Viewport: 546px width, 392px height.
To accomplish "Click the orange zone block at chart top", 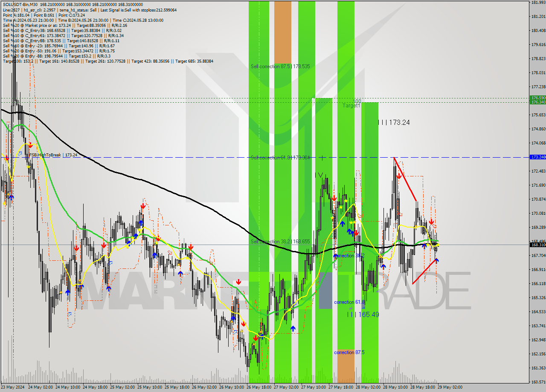I will pyautogui.click(x=283, y=32).
